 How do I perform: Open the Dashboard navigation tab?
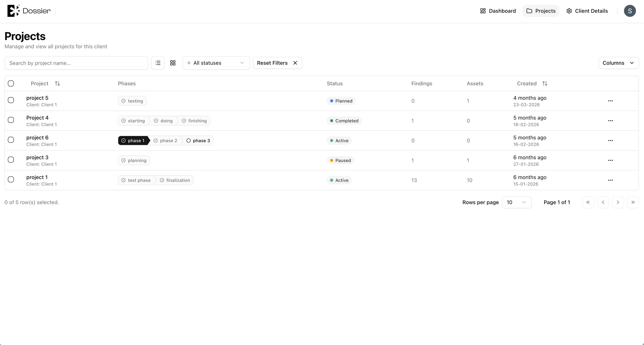pos(498,11)
